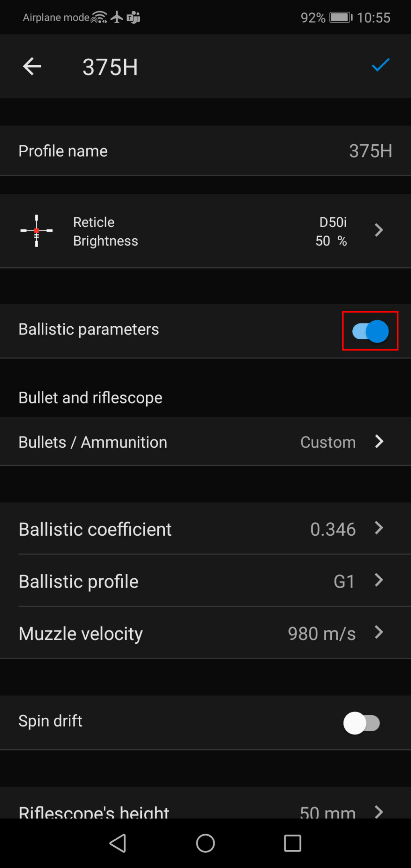Expand Bullets / Ammunition chevron

[x=379, y=441]
